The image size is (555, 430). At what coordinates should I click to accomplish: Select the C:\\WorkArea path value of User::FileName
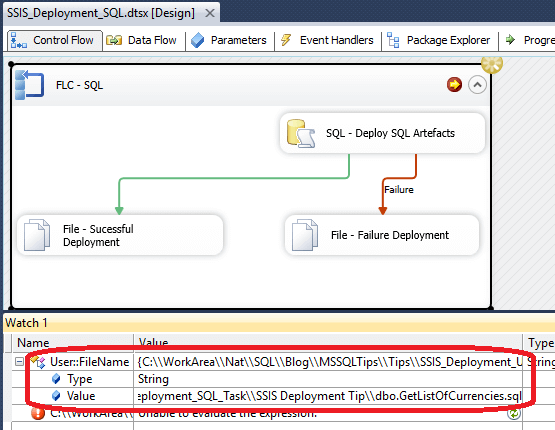tap(328, 362)
